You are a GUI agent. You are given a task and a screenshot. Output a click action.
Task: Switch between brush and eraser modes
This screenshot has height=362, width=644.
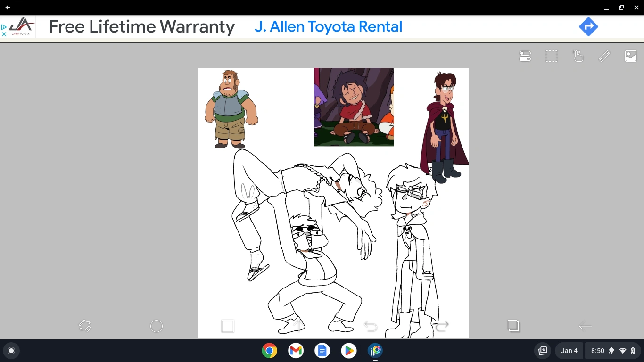[85, 326]
